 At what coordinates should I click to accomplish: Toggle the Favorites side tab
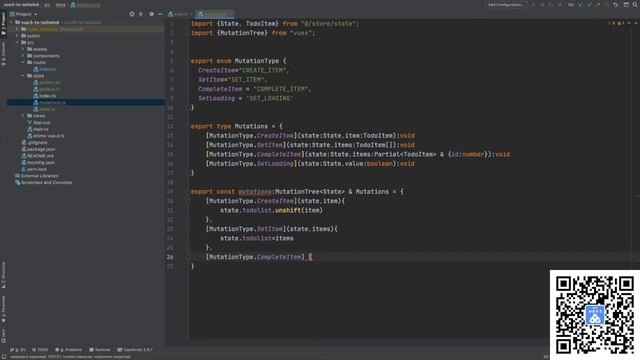[x=4, y=309]
